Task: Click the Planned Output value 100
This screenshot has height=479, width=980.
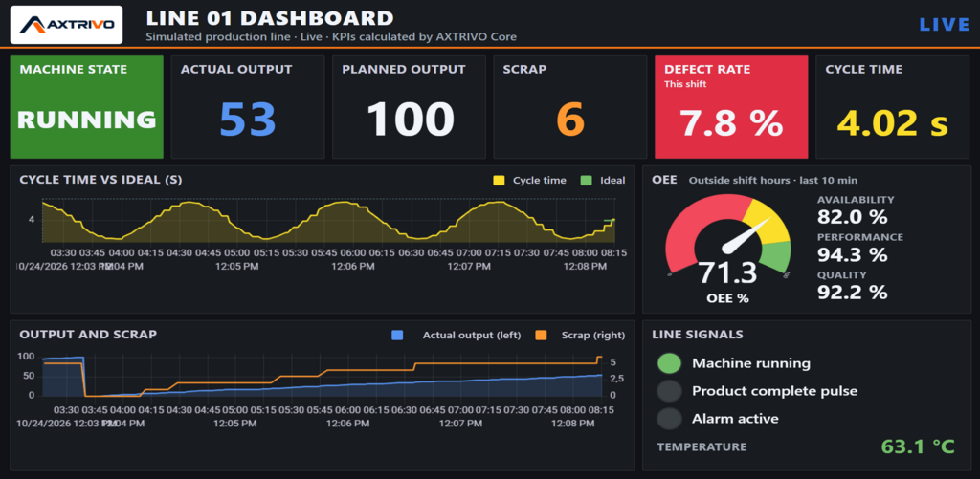Action: (x=410, y=120)
